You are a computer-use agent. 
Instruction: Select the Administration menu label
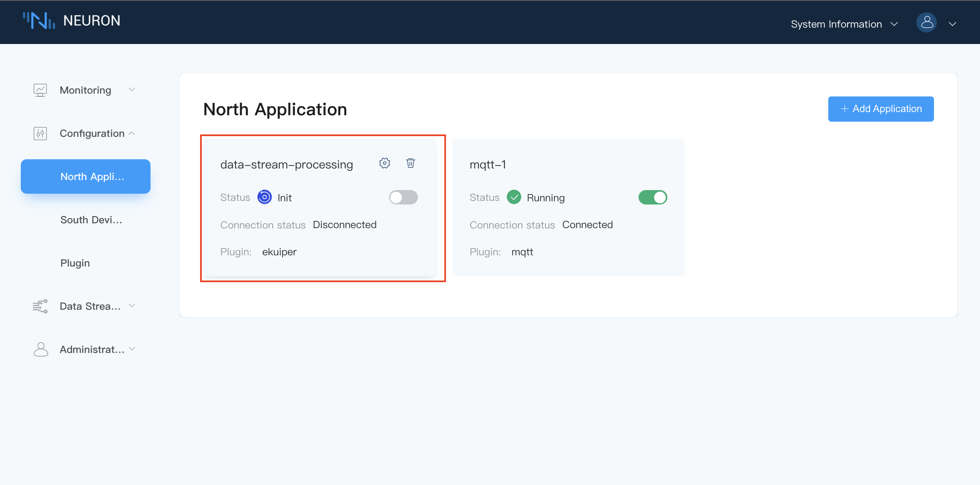pos(92,349)
